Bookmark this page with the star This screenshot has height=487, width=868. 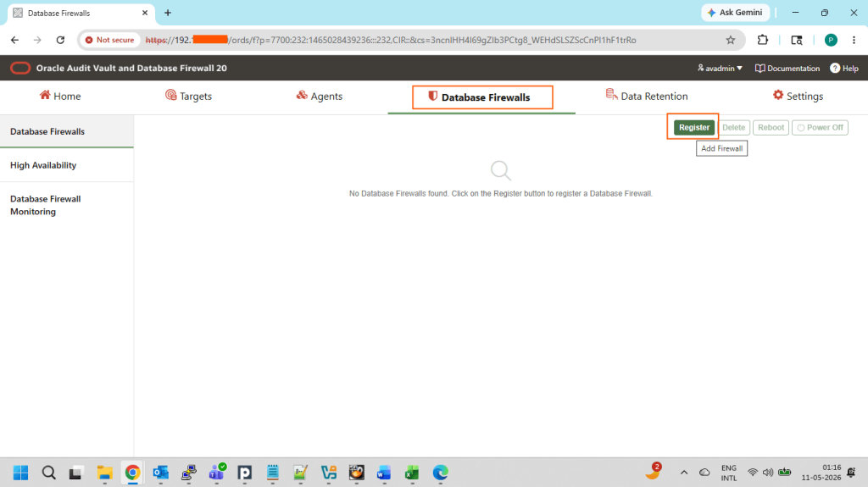point(731,40)
